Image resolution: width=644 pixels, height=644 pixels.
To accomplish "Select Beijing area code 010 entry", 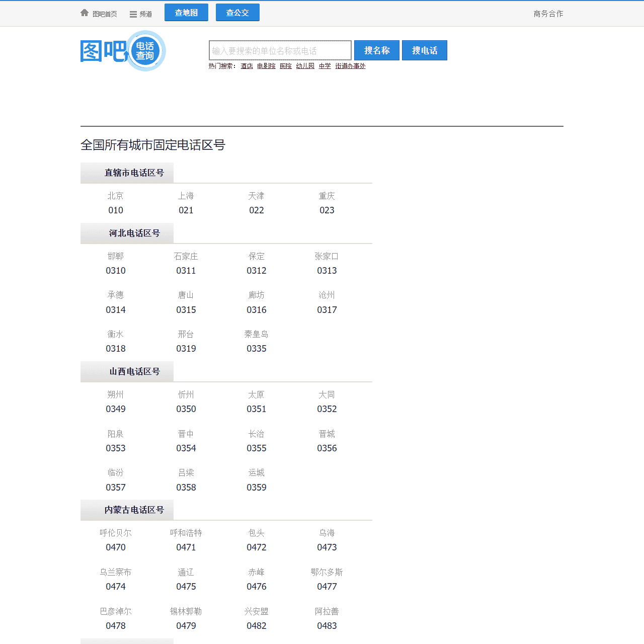I will 116,203.
